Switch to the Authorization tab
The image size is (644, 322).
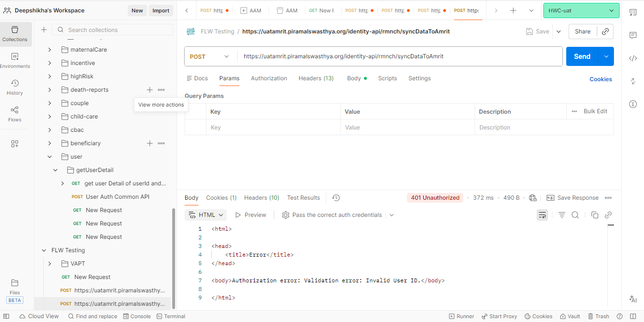[269, 78]
